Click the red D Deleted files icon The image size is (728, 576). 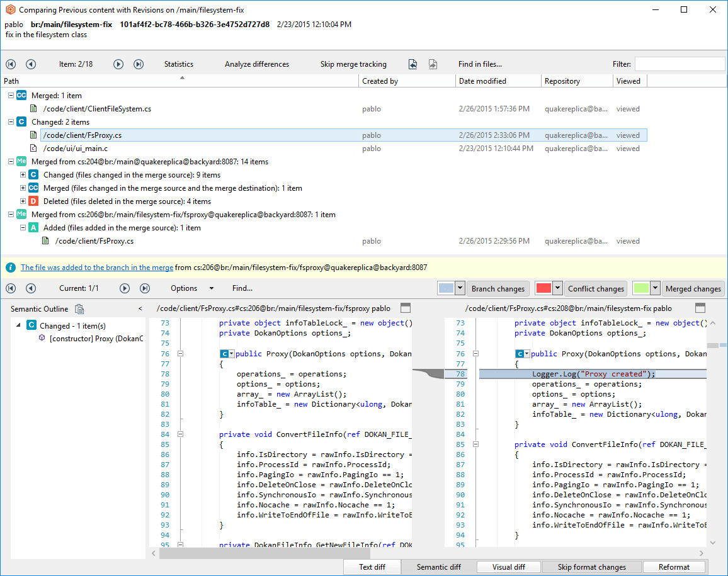tap(33, 201)
